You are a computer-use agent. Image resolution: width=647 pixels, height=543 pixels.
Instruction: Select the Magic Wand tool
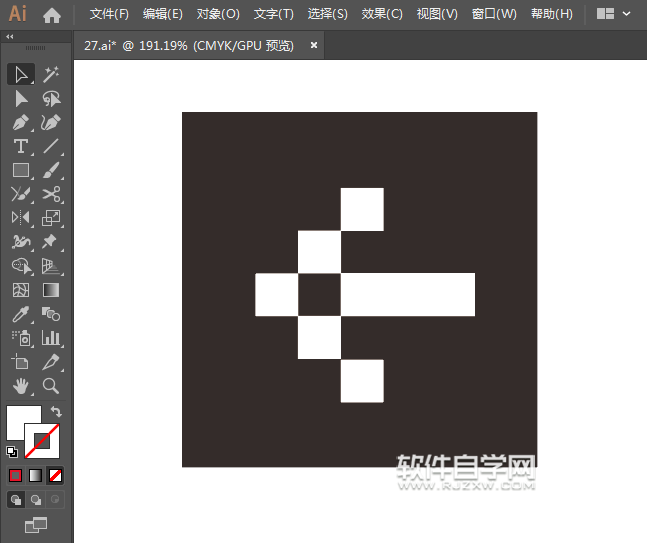(51, 75)
